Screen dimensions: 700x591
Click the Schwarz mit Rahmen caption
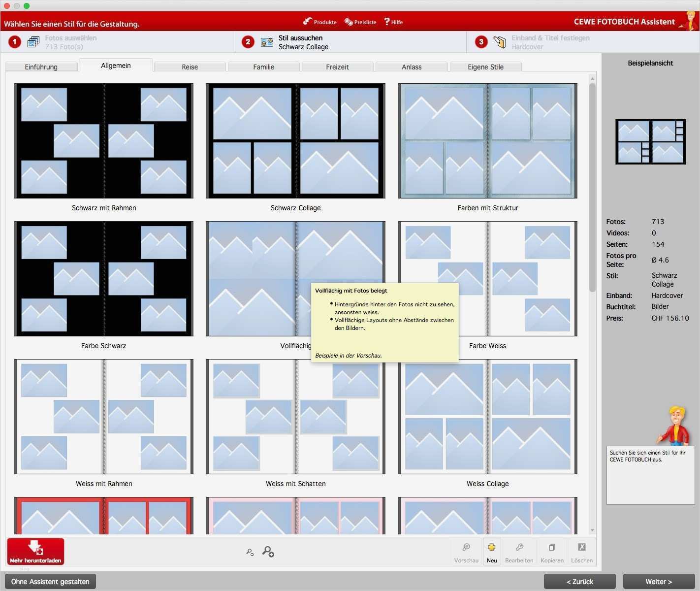coord(104,208)
